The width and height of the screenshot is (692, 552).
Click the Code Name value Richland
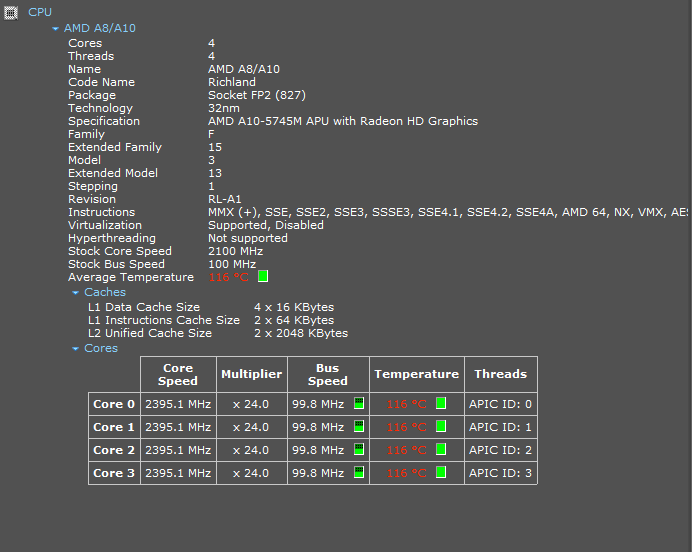(232, 82)
